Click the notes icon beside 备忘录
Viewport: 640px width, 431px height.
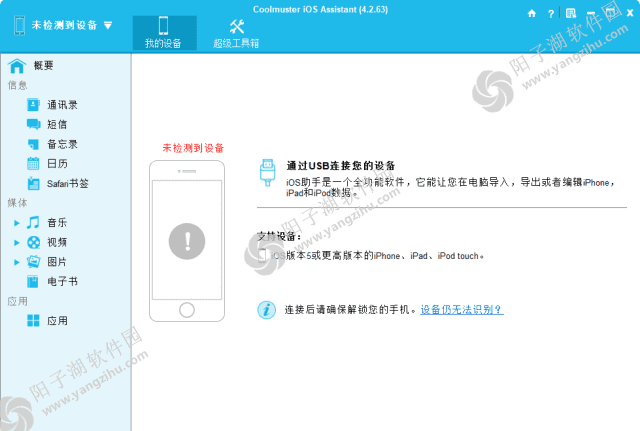pyautogui.click(x=33, y=144)
